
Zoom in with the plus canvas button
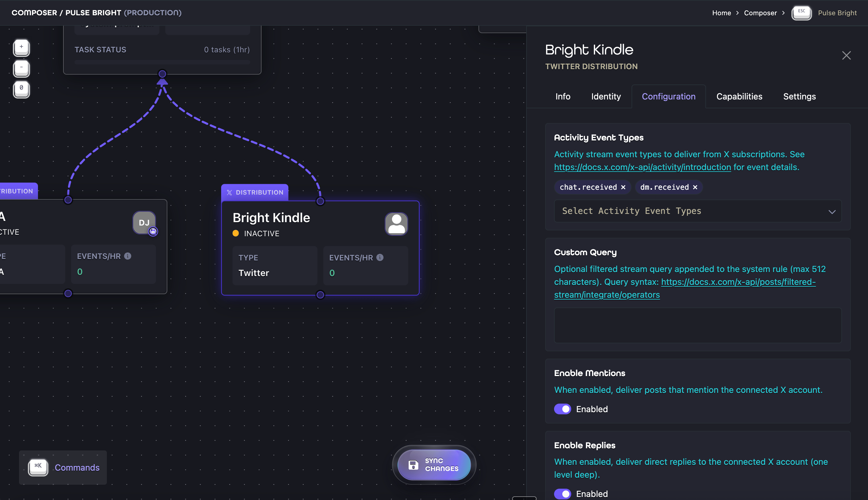(21, 47)
